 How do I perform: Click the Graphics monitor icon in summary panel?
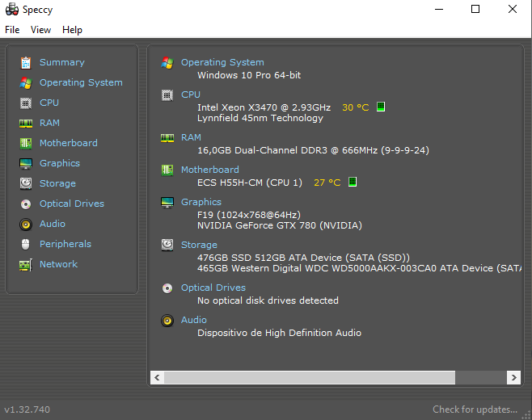tap(167, 203)
